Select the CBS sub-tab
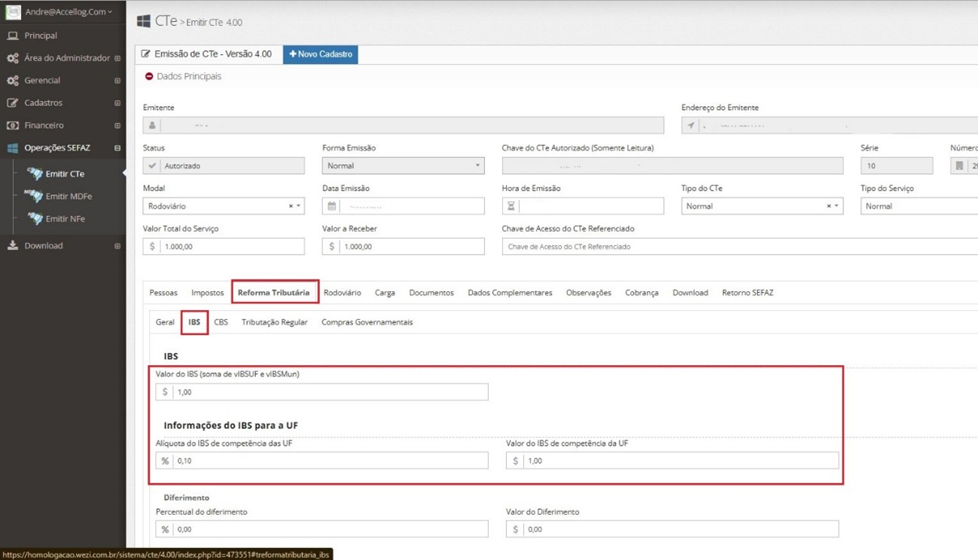Viewport: 978px width, 560px height. tap(221, 322)
